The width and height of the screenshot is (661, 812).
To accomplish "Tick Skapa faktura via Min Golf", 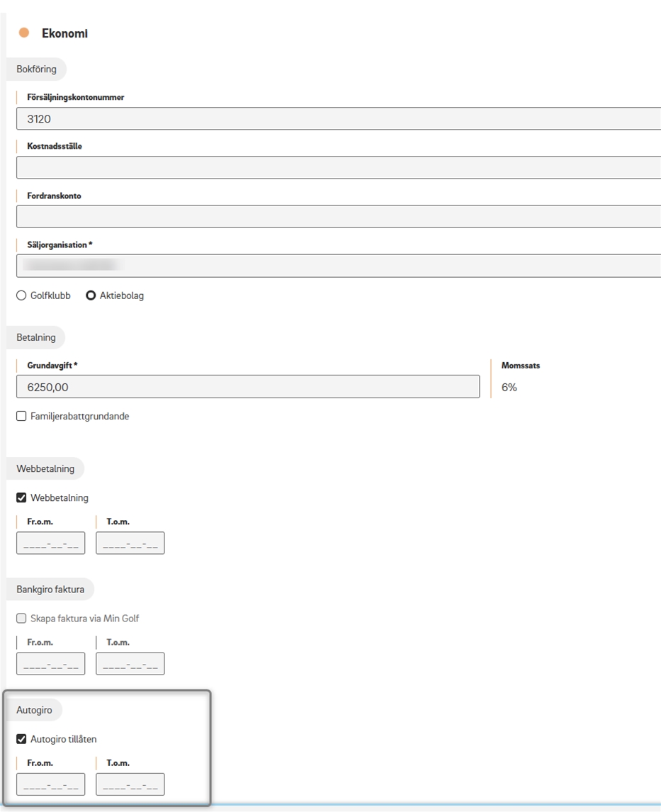I will 21,619.
